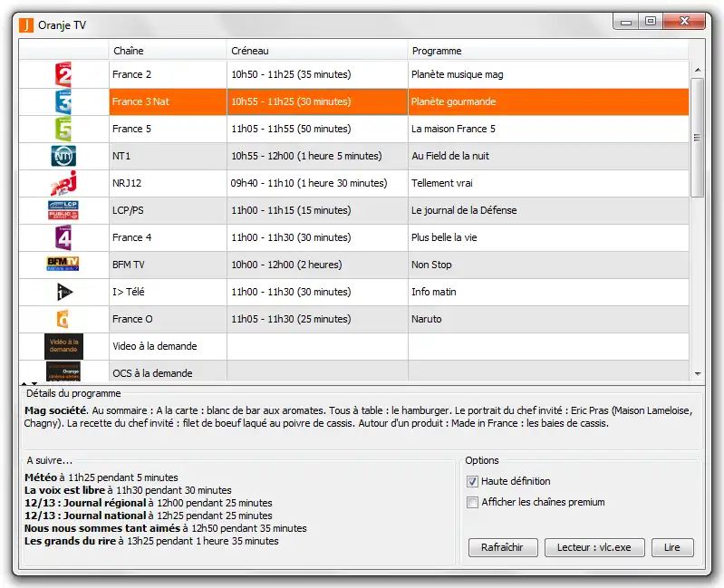Click the 09h40 - 11h10 time slot cell
The height and width of the screenshot is (588, 724).
[x=317, y=183]
